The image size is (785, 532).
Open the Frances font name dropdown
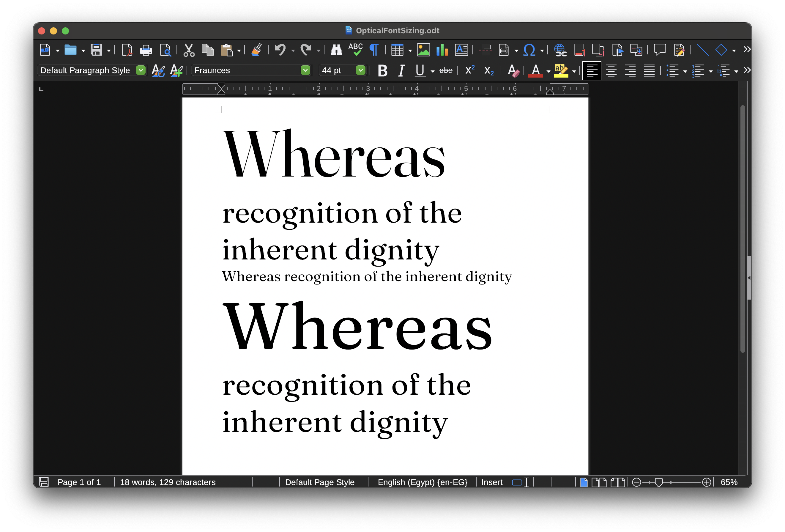tap(305, 70)
